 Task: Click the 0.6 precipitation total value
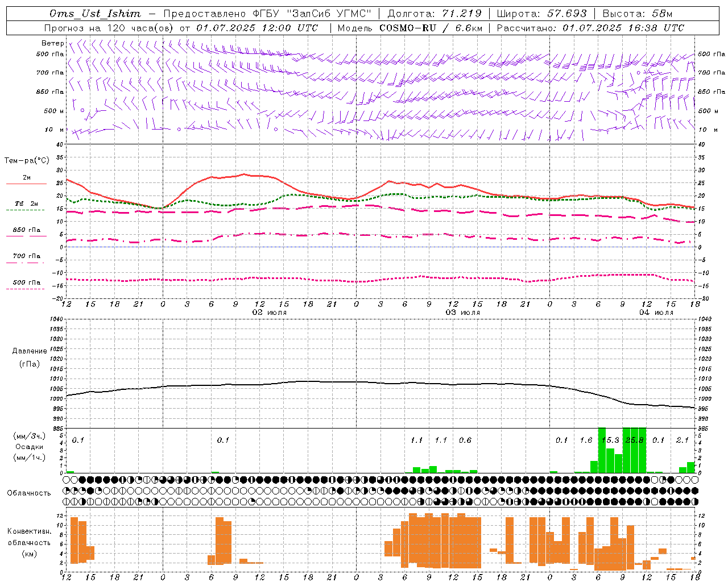465,440
